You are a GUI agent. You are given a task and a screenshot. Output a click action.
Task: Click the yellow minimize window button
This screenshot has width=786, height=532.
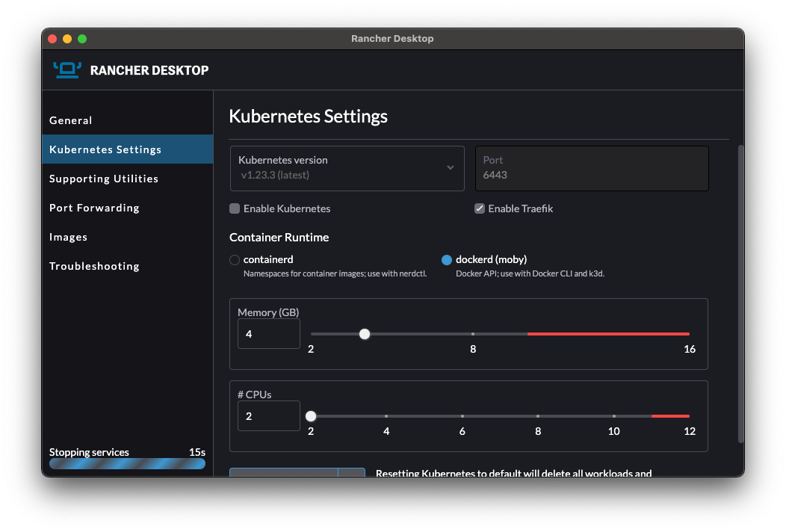pos(67,39)
